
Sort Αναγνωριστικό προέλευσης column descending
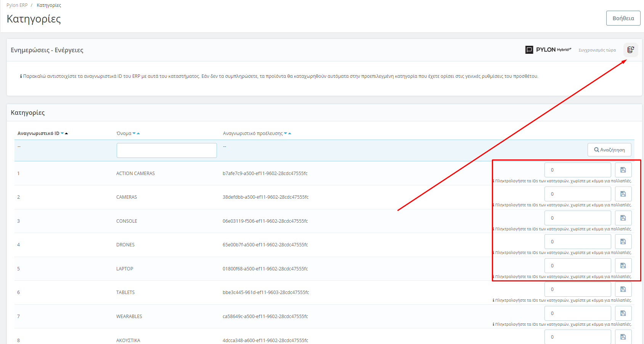286,133
